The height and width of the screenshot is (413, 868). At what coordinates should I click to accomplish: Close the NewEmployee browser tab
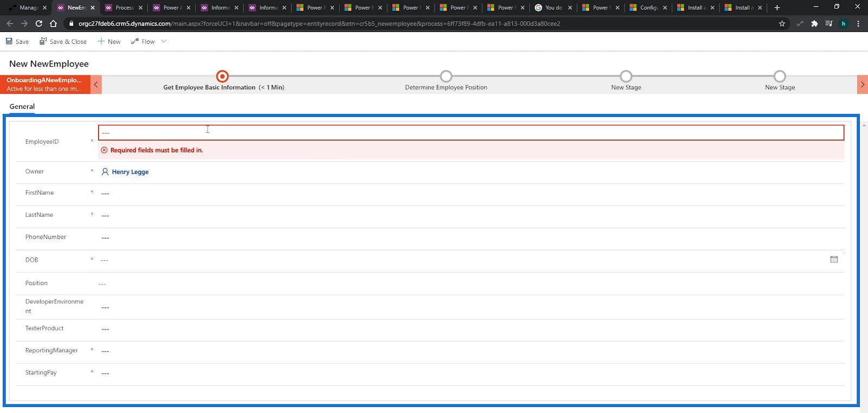point(93,8)
